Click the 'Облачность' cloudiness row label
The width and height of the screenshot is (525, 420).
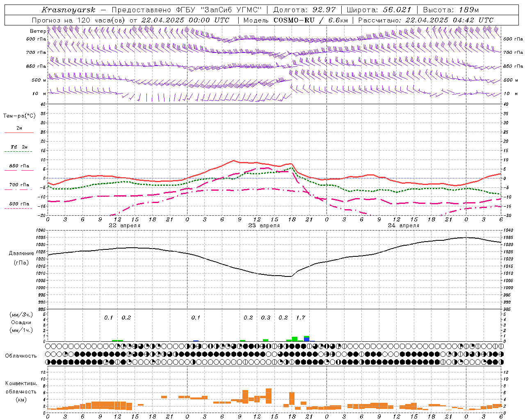pyautogui.click(x=21, y=356)
